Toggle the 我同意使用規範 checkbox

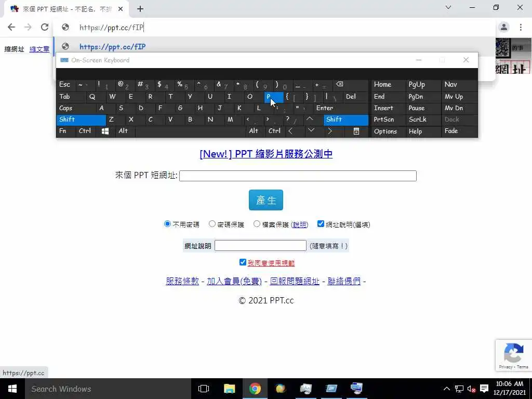[x=243, y=262]
